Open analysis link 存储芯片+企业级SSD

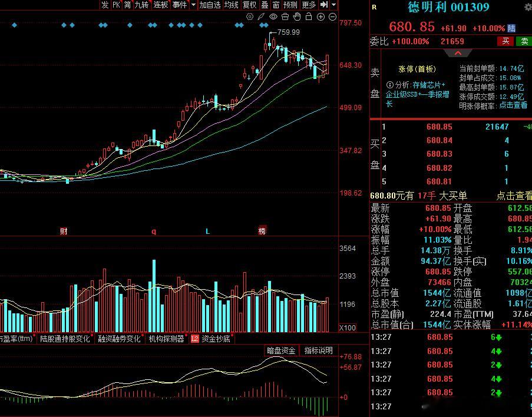417,94
